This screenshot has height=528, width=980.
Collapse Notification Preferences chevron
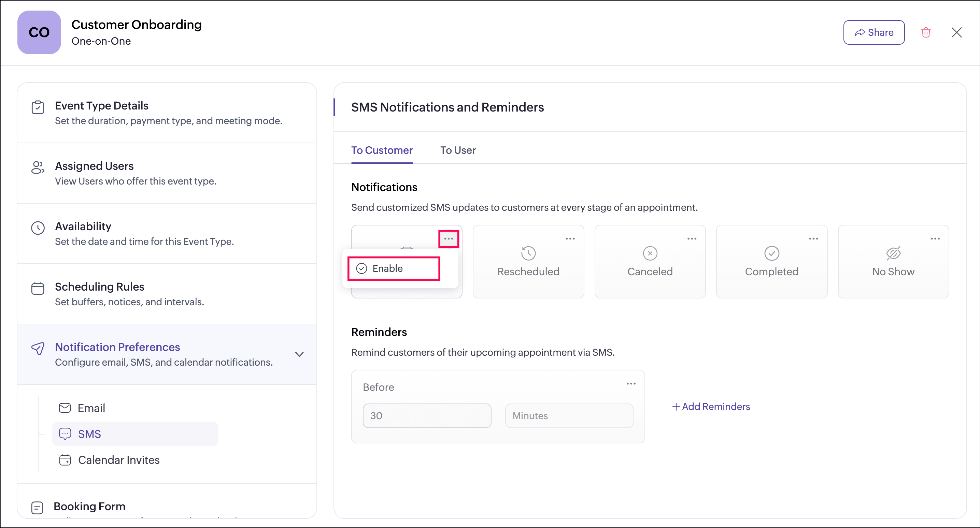(299, 354)
